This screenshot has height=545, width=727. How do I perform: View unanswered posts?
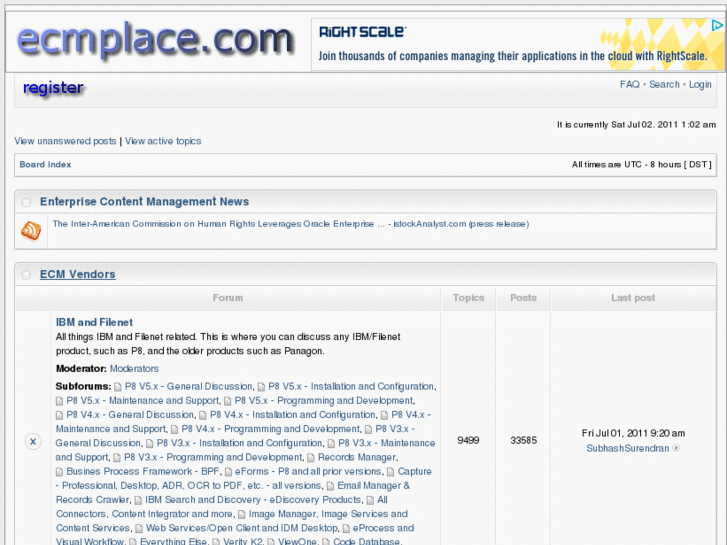[65, 141]
